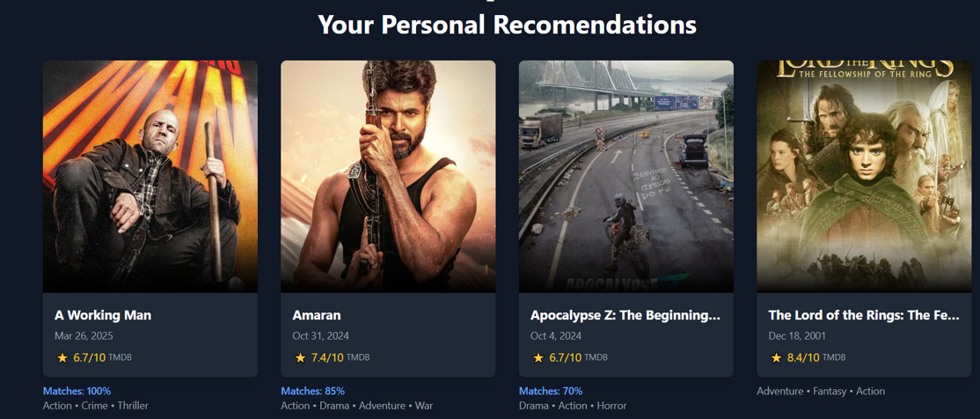Click the star icon on A Working Man
This screenshot has width=980, height=419.
(62, 357)
